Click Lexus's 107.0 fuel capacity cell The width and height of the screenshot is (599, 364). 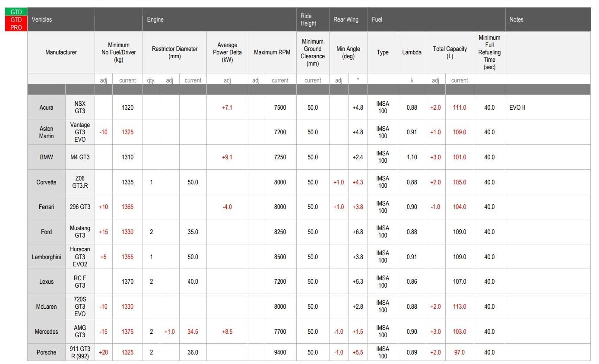coord(460,282)
